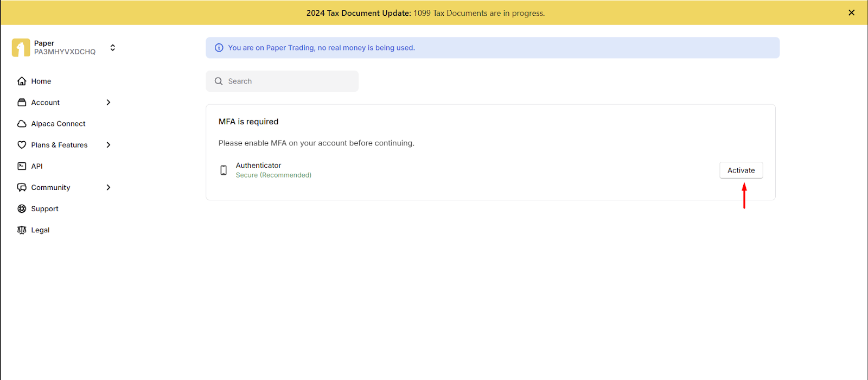Open the account switcher chevrons
Screen dimensions: 868x380
(113, 48)
